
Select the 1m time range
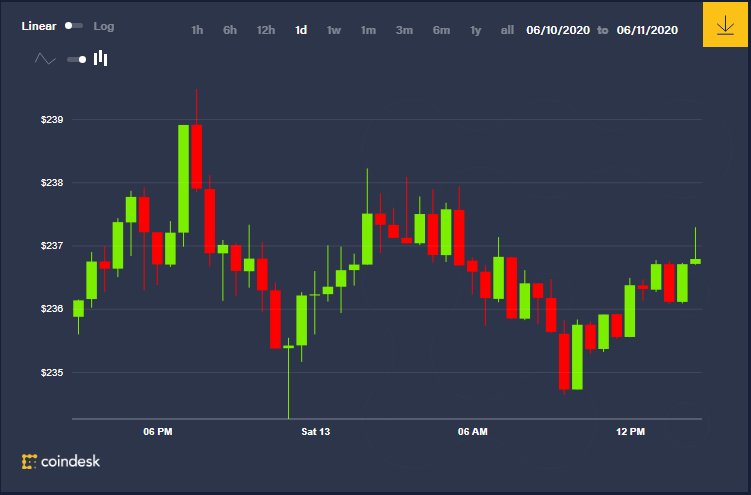[x=368, y=30]
